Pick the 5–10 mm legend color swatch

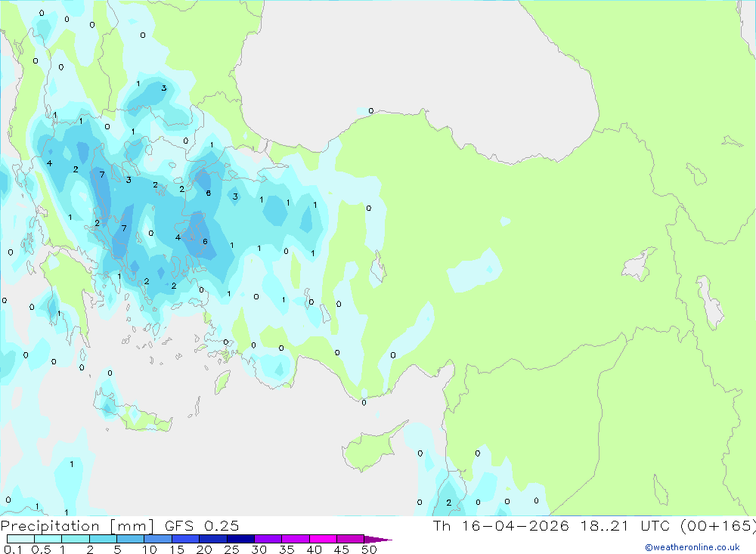click(130, 539)
